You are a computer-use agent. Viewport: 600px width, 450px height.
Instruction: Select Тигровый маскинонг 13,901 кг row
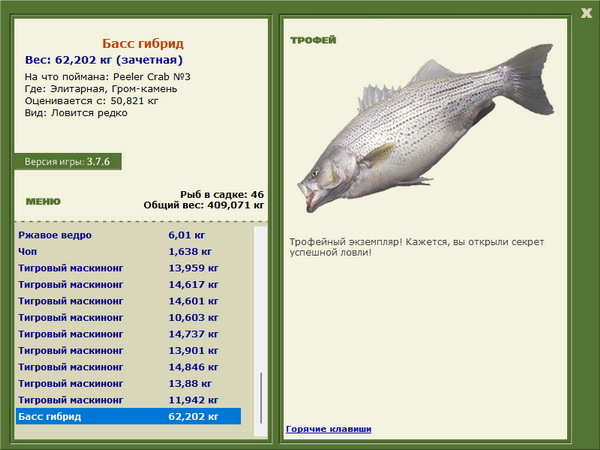[129, 350]
